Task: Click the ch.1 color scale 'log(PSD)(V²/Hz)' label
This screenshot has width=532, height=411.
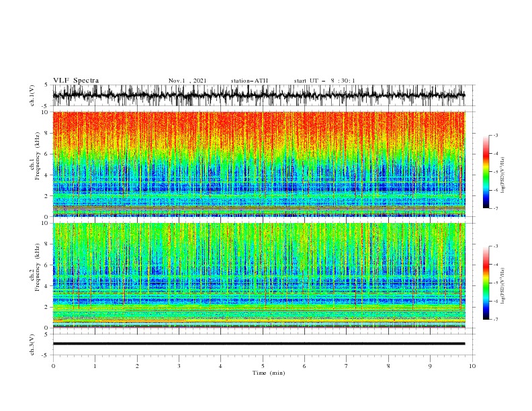Action: (503, 176)
